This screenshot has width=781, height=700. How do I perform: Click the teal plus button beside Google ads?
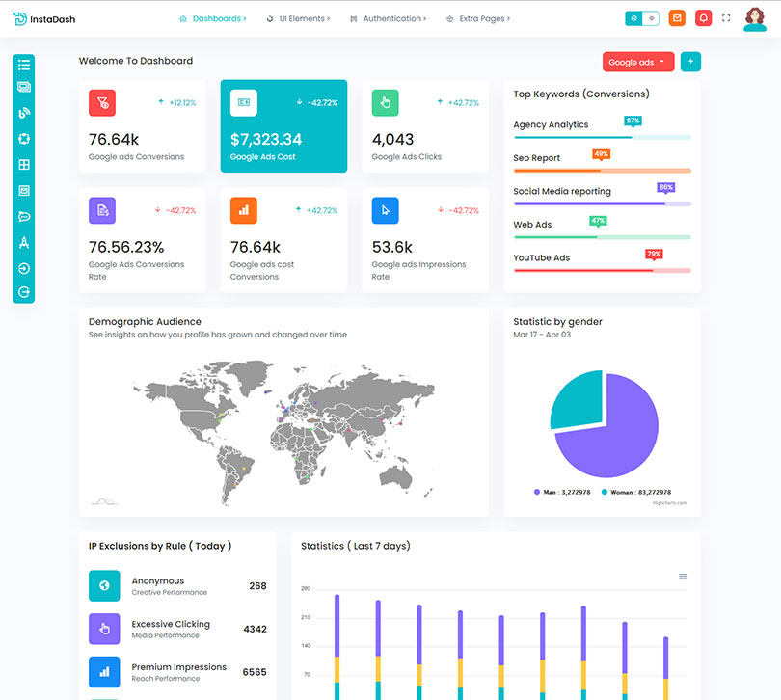click(x=690, y=62)
